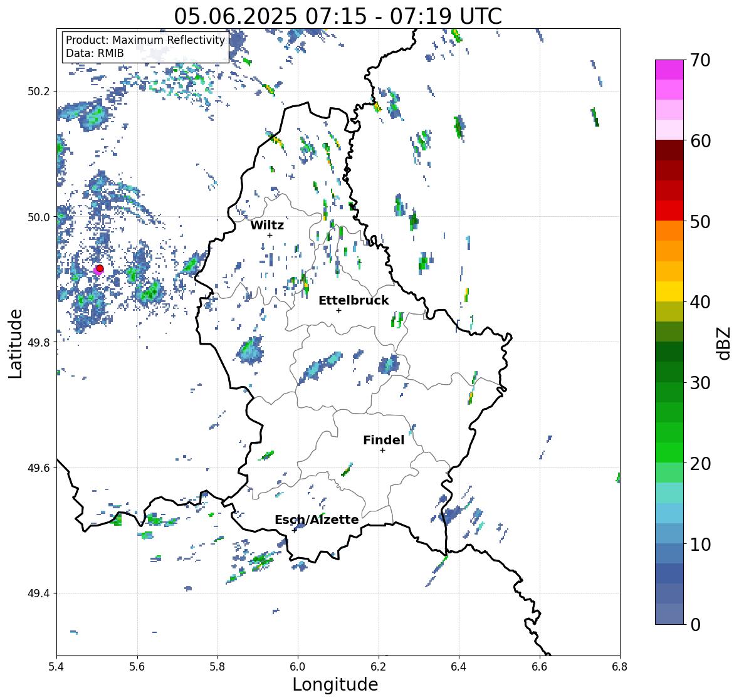
Task: Click latitude tick label 50.2
Action: click(x=39, y=91)
